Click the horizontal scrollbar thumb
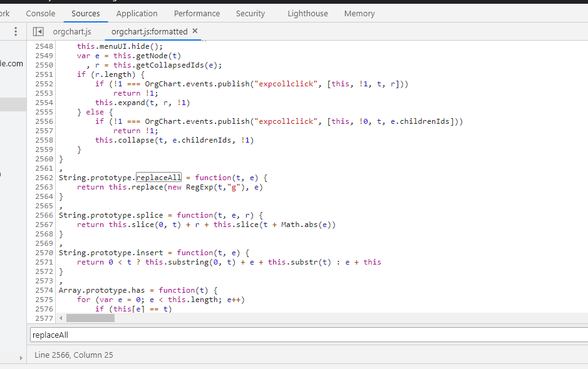The width and height of the screenshot is (588, 369). pos(90,318)
